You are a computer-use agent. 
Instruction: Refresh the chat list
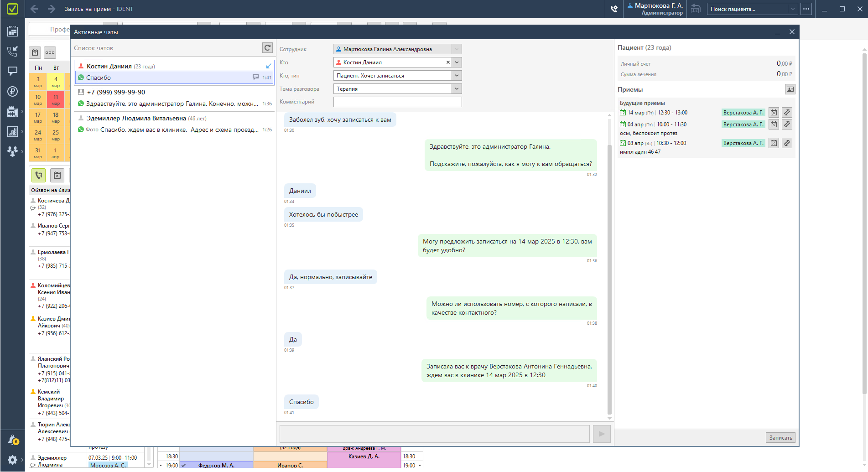(x=268, y=48)
